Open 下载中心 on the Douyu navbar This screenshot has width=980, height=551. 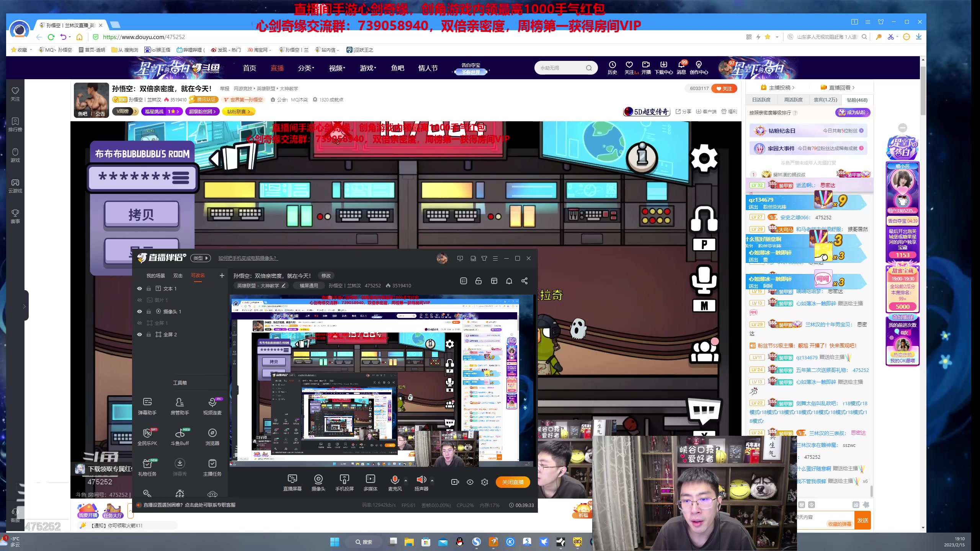pyautogui.click(x=663, y=68)
